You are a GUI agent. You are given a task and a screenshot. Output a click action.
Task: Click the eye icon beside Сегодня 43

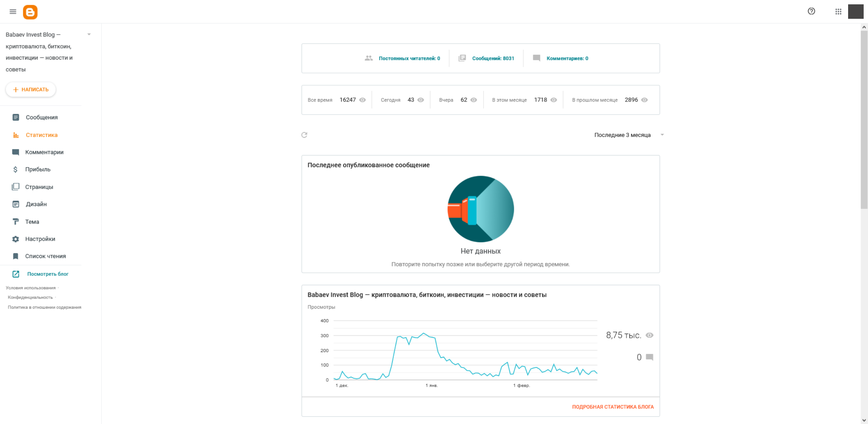coord(421,100)
